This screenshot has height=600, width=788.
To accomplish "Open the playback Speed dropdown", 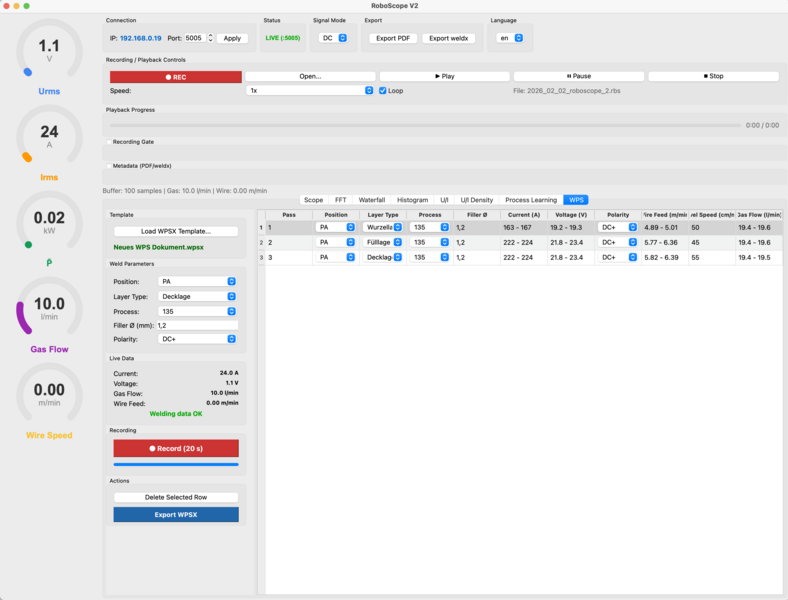I will tap(310, 90).
